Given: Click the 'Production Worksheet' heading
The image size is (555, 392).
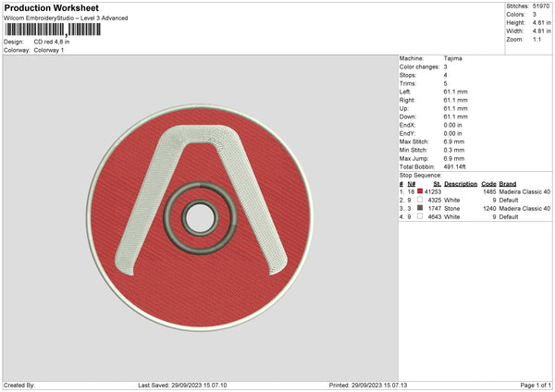Looking at the screenshot, I should (x=52, y=7).
